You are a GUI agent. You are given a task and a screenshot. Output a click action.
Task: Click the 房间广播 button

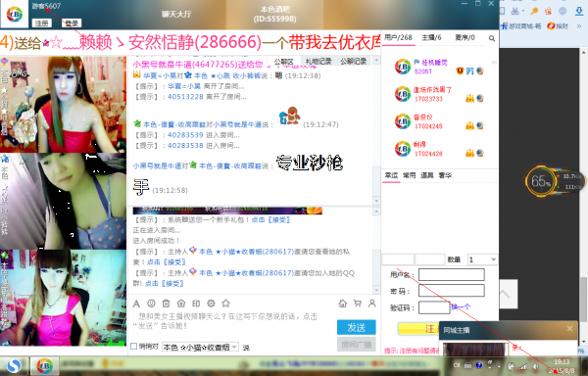point(357,344)
